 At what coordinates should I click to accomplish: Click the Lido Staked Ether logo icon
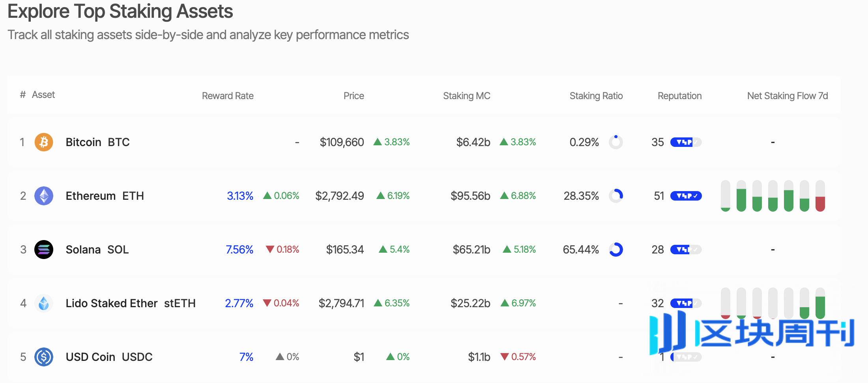pos(44,303)
